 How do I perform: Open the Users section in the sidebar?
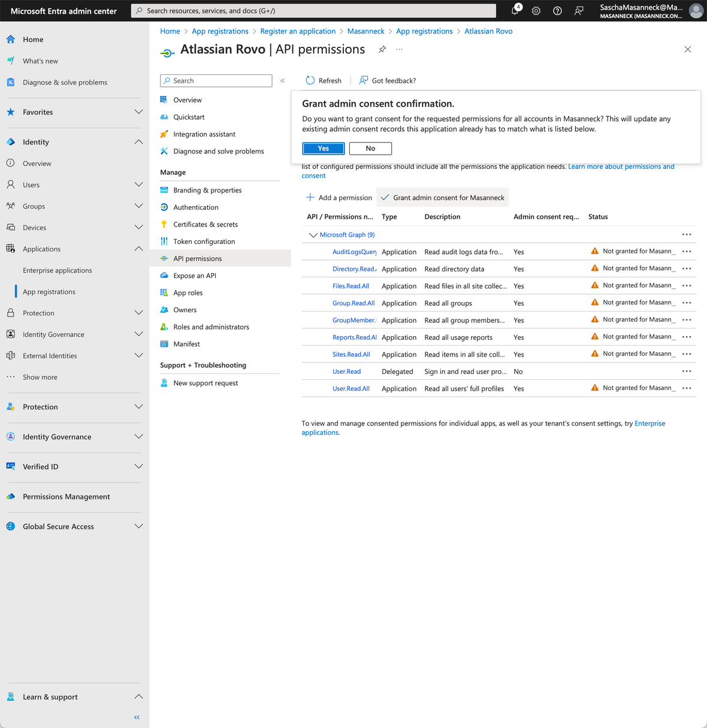32,185
